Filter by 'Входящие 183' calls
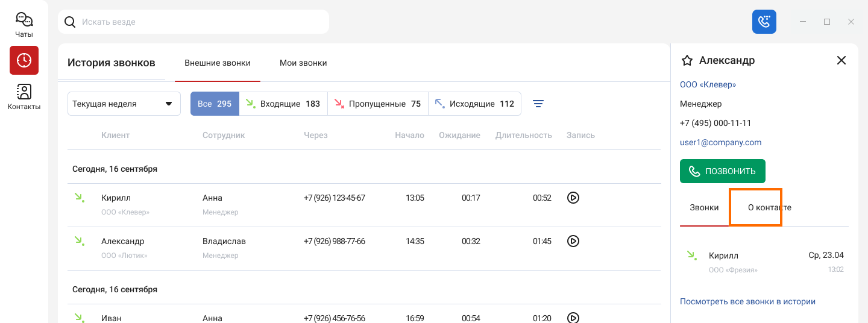Viewport: 868px width, 323px height. pyautogui.click(x=283, y=104)
